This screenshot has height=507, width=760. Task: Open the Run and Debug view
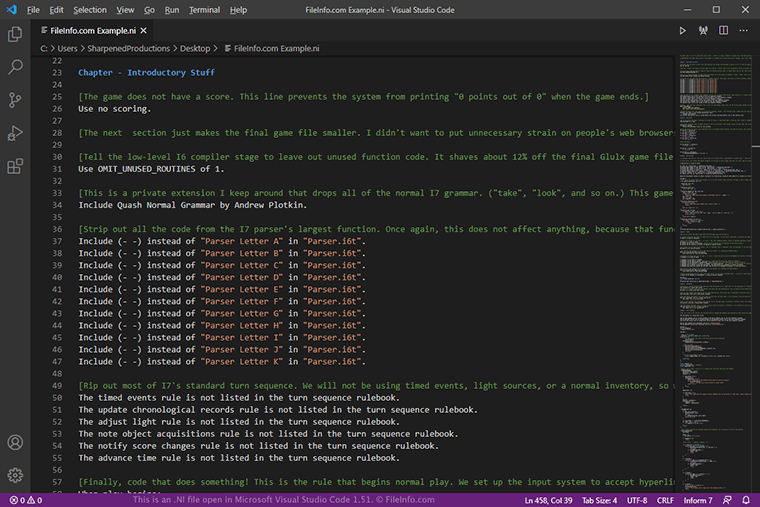tap(15, 133)
